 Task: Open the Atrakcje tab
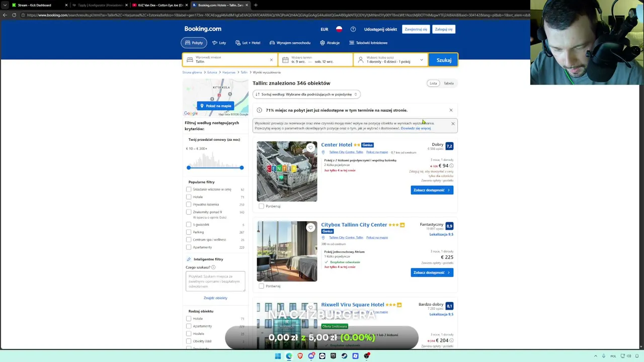330,43
